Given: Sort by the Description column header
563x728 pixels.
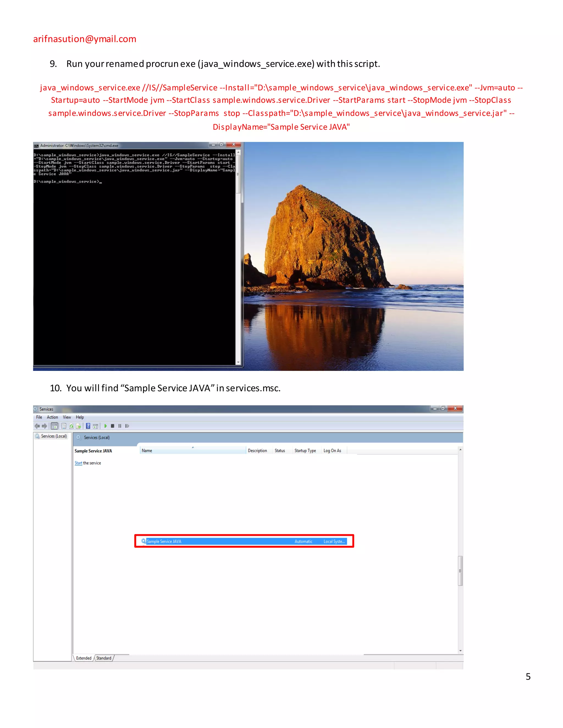Looking at the screenshot, I should click(259, 450).
